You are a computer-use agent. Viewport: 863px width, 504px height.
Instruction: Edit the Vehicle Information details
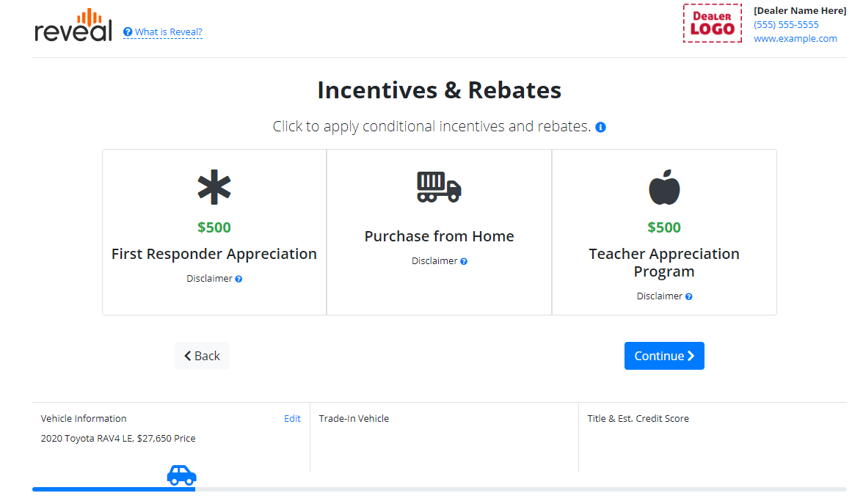pos(292,418)
